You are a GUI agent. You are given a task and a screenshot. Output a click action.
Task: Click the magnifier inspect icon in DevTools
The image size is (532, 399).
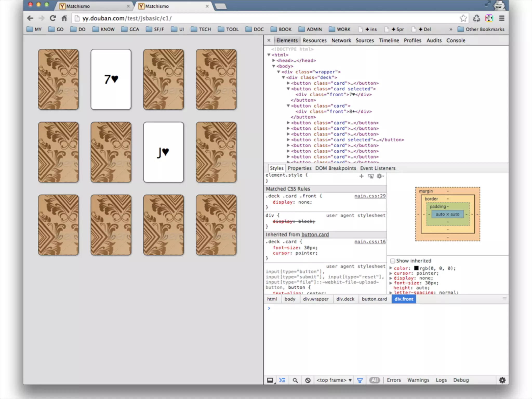tap(295, 380)
